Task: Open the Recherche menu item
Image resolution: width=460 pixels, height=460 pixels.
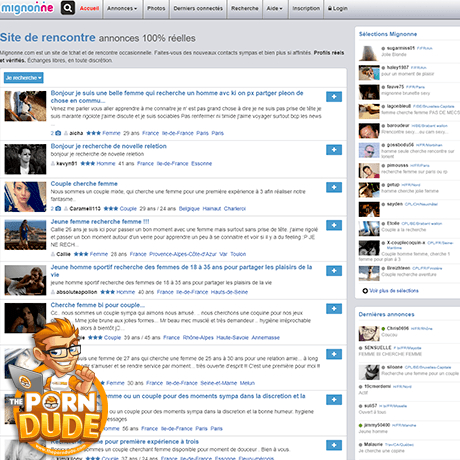Action: pyautogui.click(x=245, y=8)
